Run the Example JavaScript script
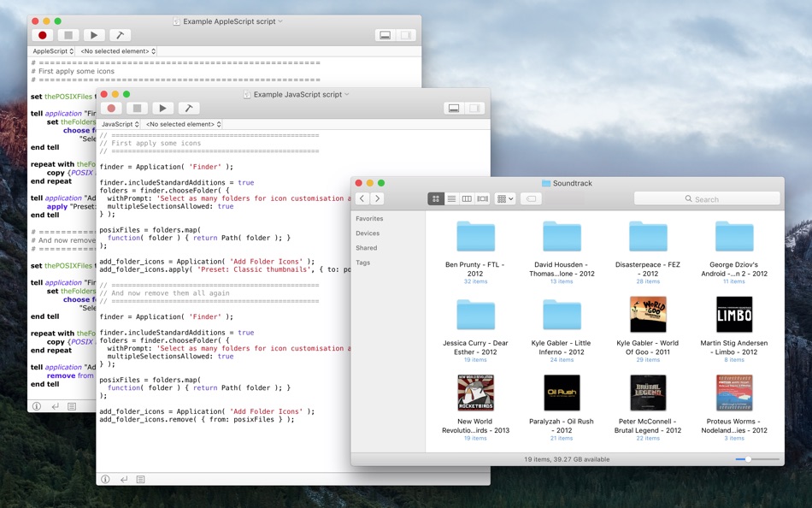The width and height of the screenshot is (812, 508). point(162,109)
